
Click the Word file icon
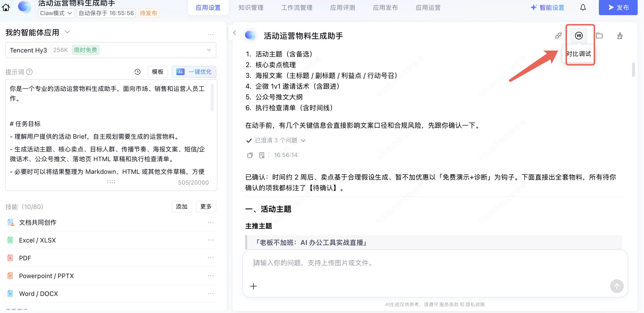pos(10,293)
